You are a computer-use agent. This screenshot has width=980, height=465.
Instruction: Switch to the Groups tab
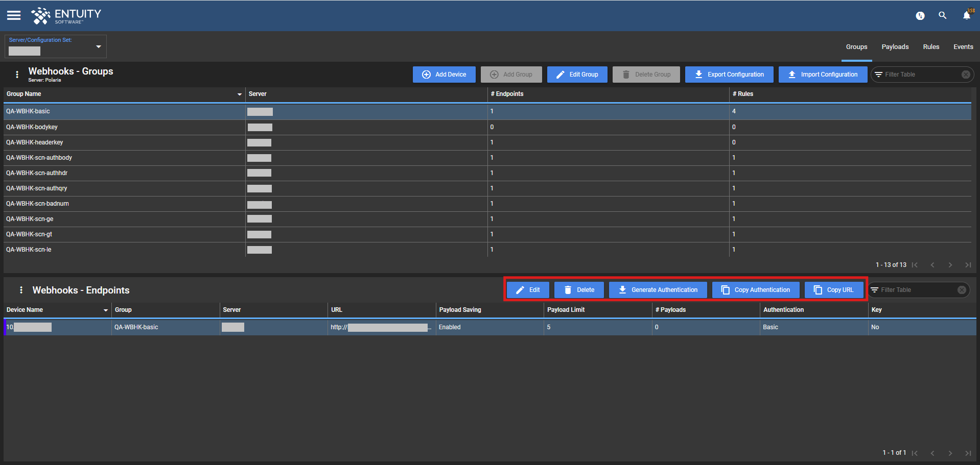pos(856,47)
